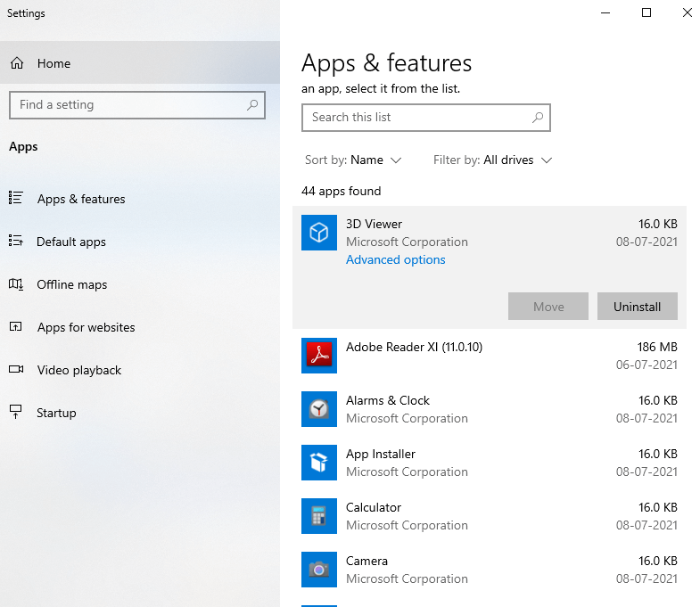700x607 pixels.
Task: Open the Startup settings page
Action: pyautogui.click(x=140, y=413)
